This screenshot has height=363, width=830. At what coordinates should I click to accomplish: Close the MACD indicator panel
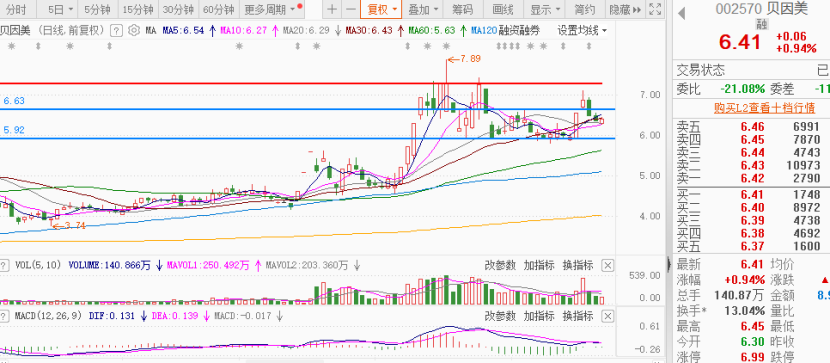(x=608, y=316)
